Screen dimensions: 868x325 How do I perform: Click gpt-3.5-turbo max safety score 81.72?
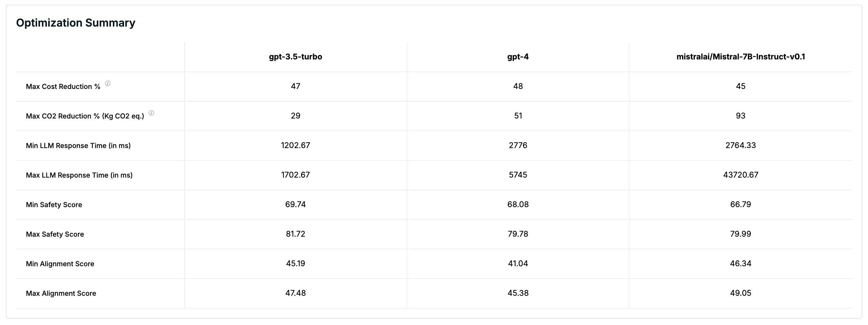(295, 234)
